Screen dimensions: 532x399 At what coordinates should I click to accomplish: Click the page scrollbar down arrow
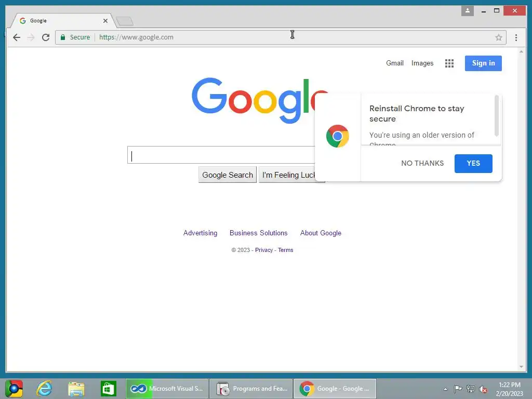click(521, 367)
